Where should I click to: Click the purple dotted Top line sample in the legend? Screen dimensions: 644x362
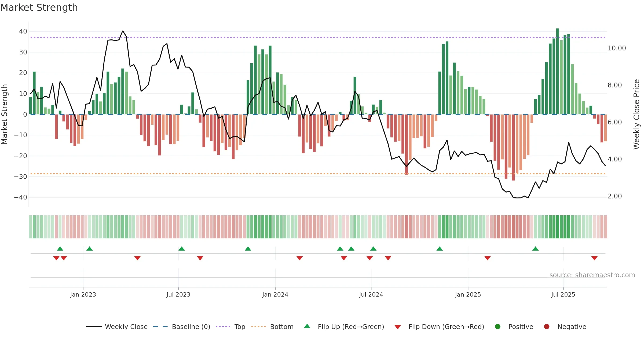click(x=223, y=327)
